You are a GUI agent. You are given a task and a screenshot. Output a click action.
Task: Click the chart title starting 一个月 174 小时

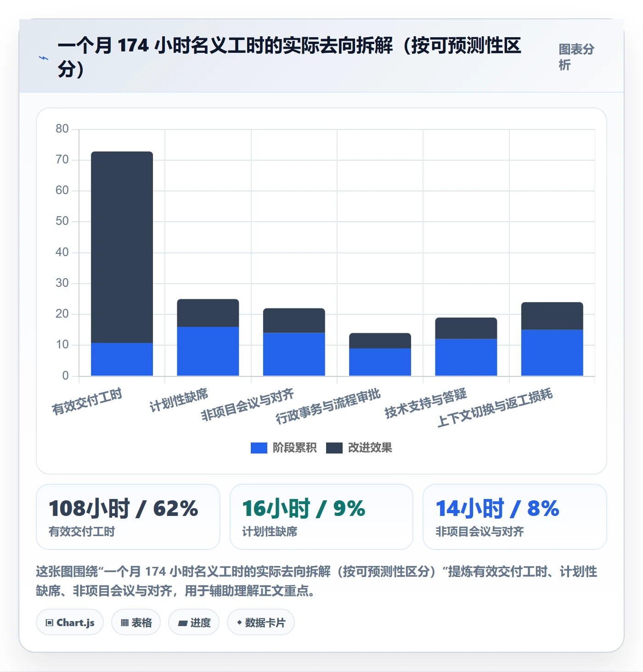290,57
